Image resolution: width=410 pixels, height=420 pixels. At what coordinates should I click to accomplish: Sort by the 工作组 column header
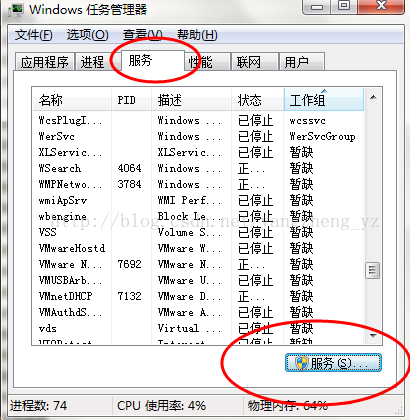pyautogui.click(x=324, y=100)
